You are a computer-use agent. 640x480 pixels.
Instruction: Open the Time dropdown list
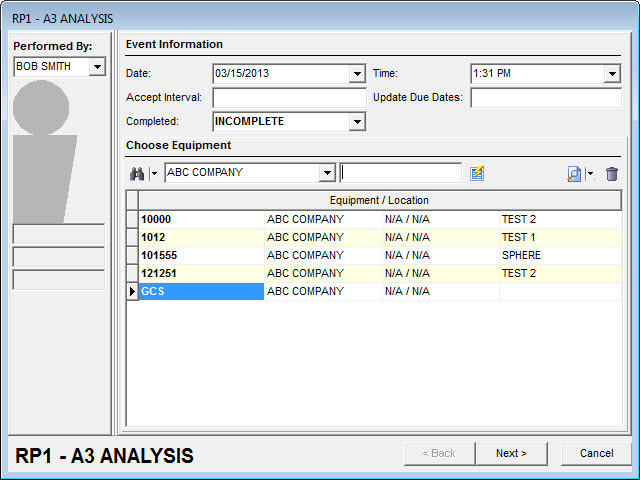(x=612, y=73)
